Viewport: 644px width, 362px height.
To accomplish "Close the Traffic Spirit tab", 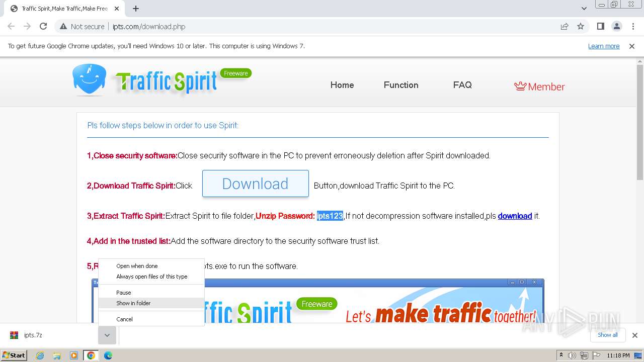I will click(117, 9).
